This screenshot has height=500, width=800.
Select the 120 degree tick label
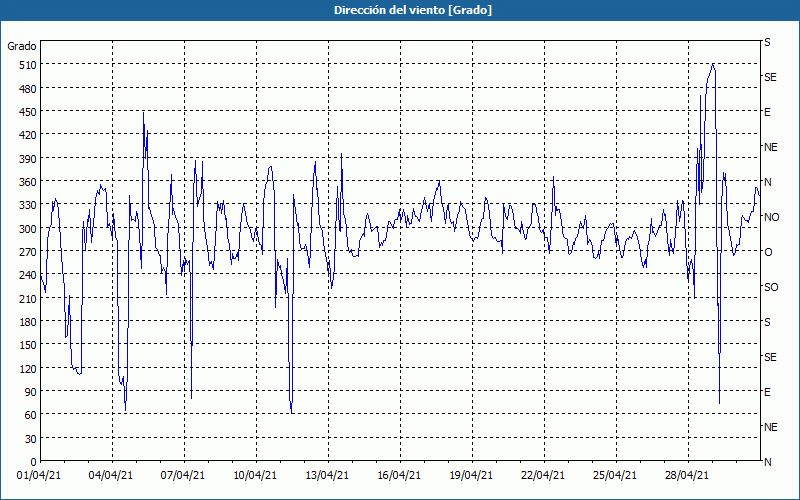tap(28, 369)
